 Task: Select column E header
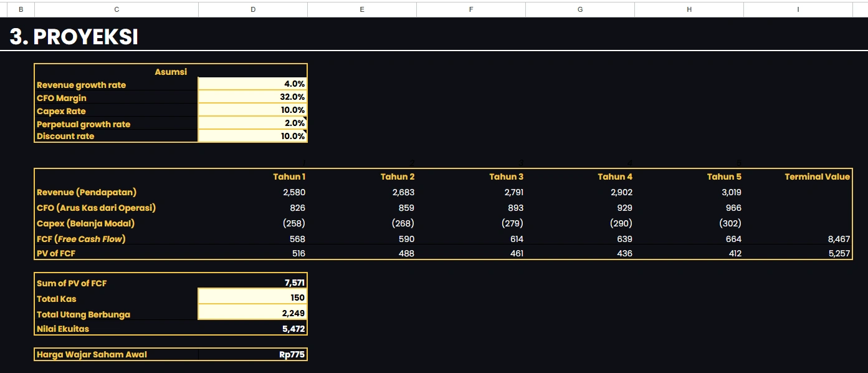[362, 9]
